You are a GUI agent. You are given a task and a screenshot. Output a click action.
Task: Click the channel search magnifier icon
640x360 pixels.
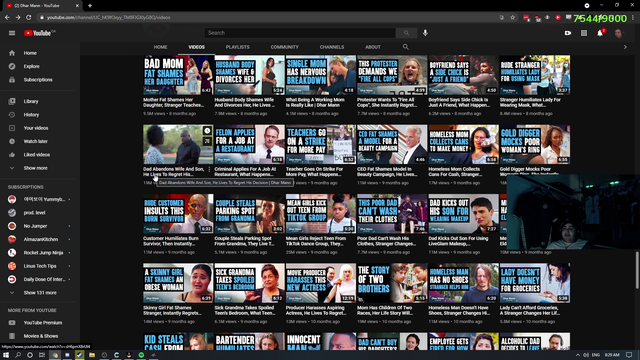pos(406,47)
